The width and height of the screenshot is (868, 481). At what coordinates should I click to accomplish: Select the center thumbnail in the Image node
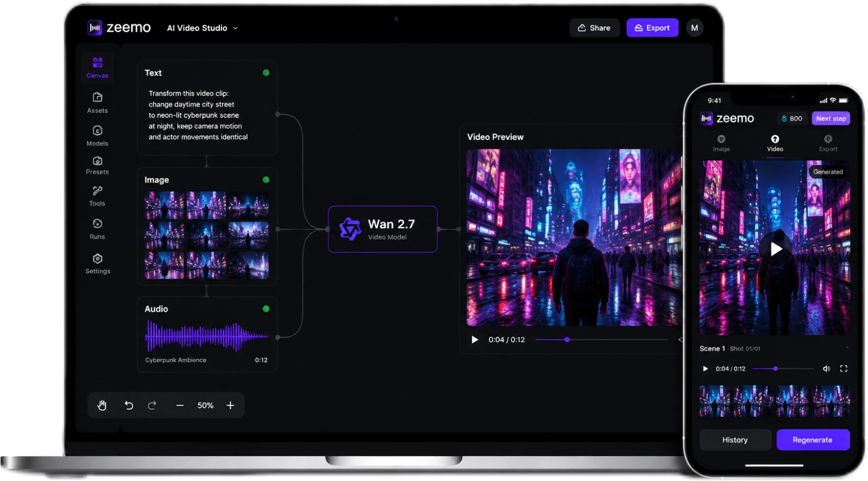[x=206, y=235]
